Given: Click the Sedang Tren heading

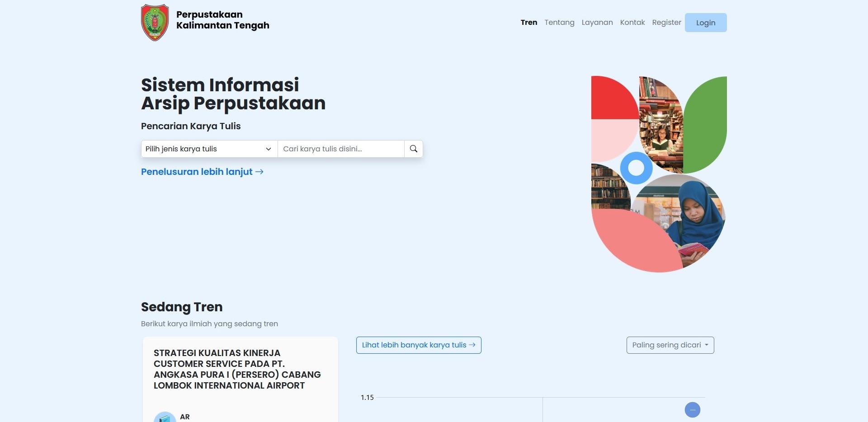Looking at the screenshot, I should pyautogui.click(x=182, y=307).
